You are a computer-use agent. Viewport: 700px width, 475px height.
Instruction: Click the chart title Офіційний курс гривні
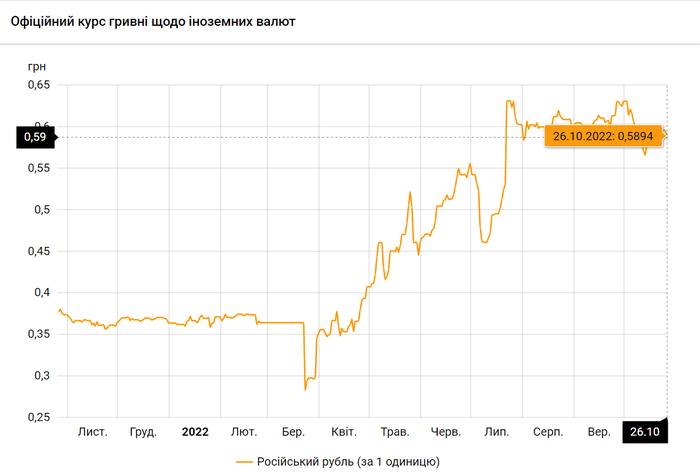152,21
